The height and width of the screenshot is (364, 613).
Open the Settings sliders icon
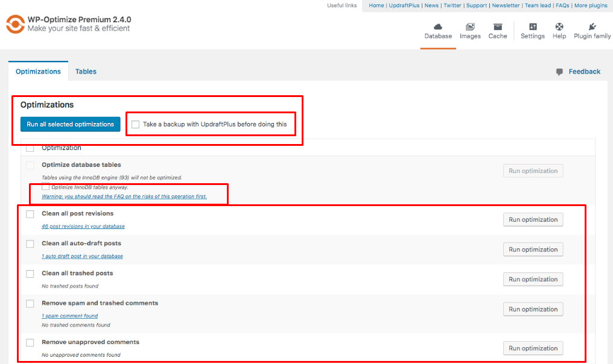coord(533,27)
